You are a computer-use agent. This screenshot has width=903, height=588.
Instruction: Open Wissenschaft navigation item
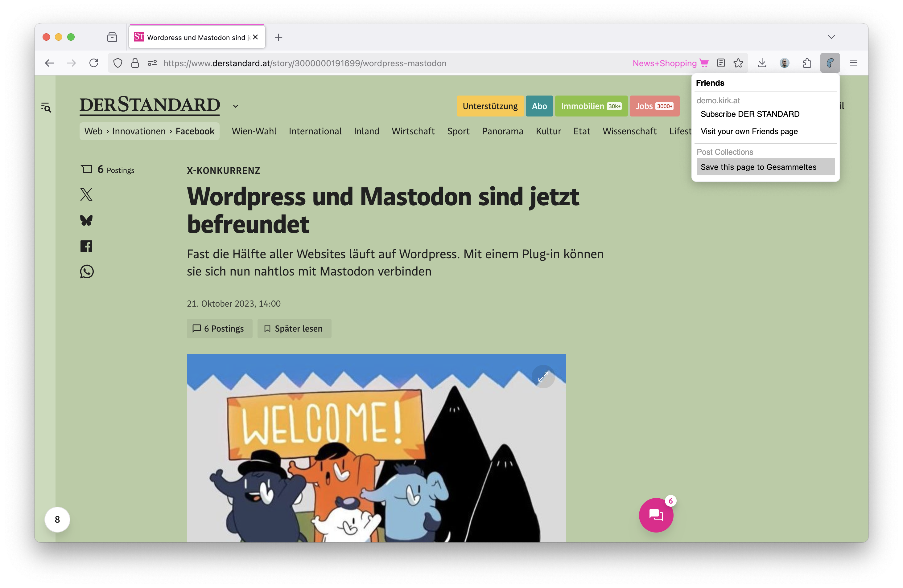tap(629, 131)
